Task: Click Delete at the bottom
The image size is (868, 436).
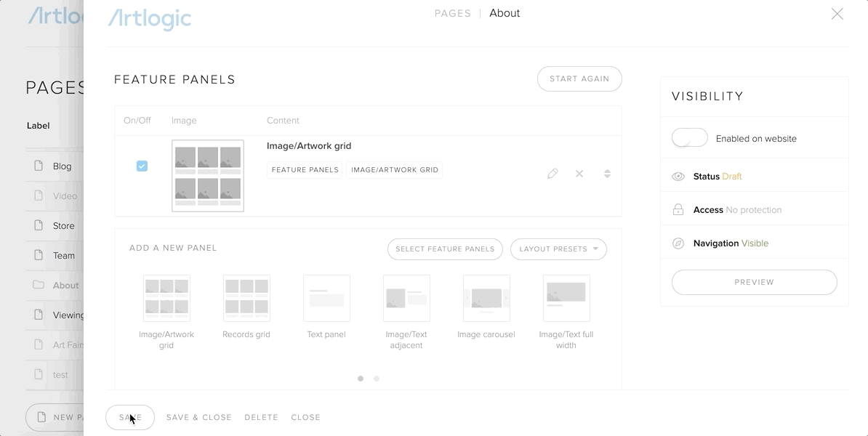Action: (x=261, y=417)
